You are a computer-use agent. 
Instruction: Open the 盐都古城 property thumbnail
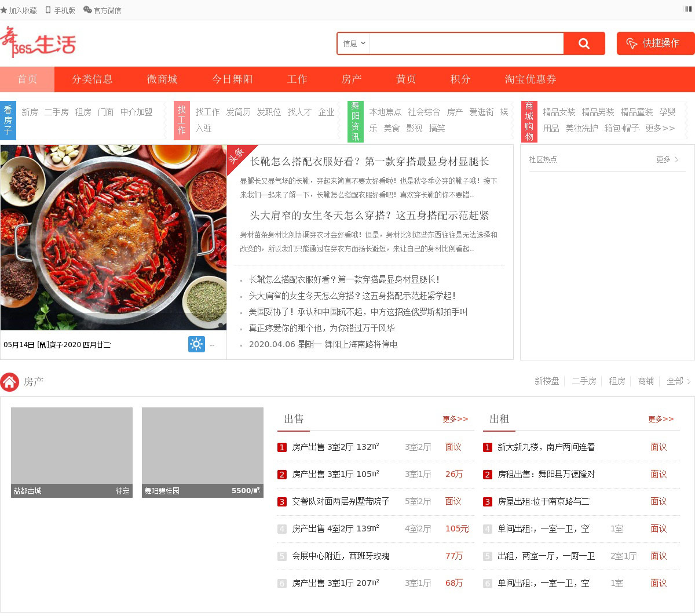tap(72, 452)
